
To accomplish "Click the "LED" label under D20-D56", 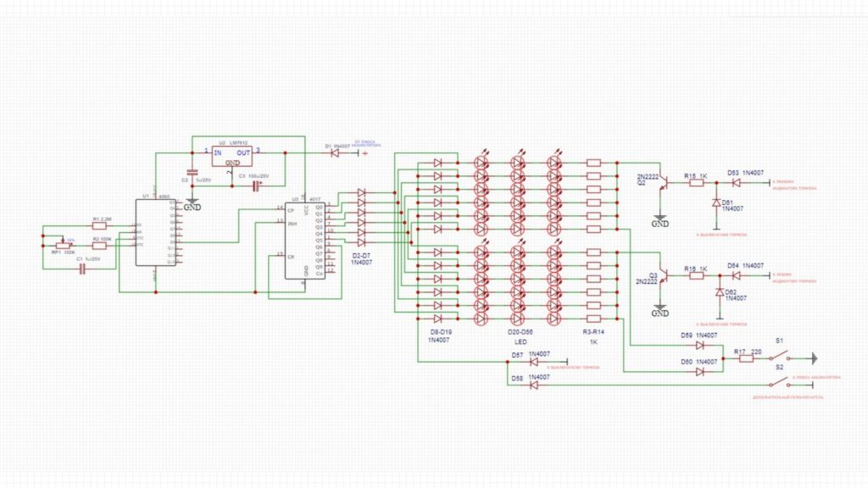I will pos(520,342).
